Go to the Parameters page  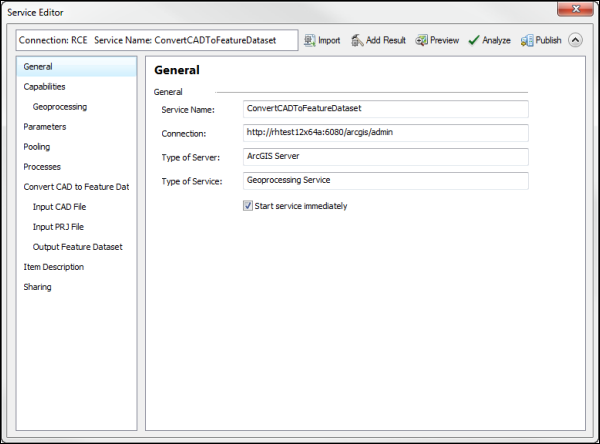pos(45,127)
